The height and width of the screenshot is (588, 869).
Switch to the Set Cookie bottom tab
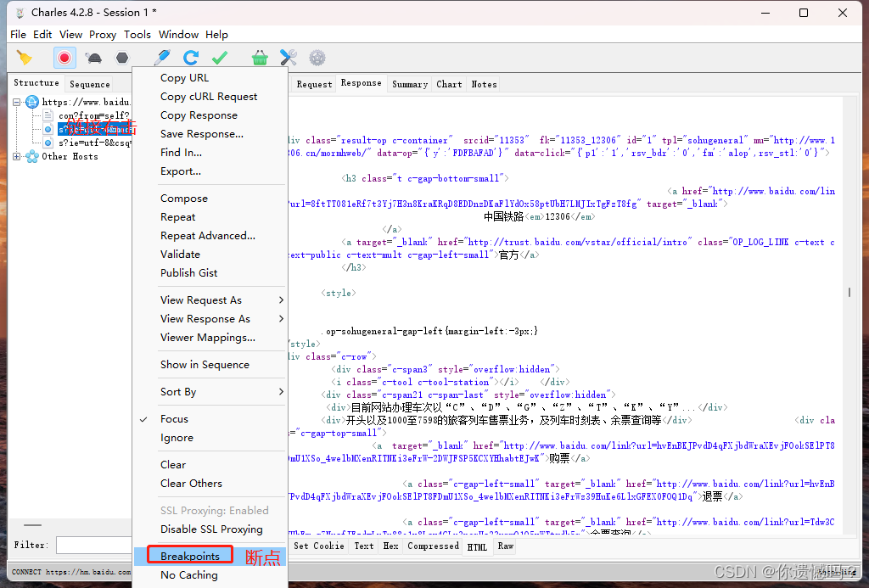click(x=319, y=546)
